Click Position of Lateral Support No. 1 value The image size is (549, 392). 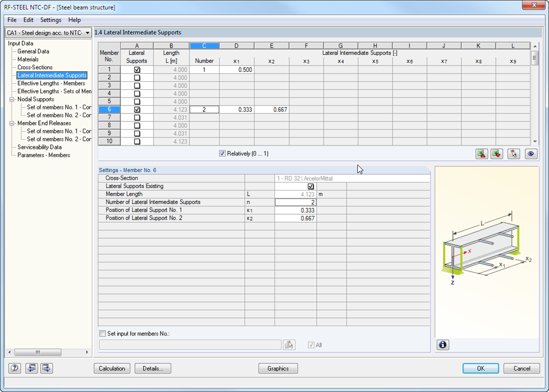296,211
